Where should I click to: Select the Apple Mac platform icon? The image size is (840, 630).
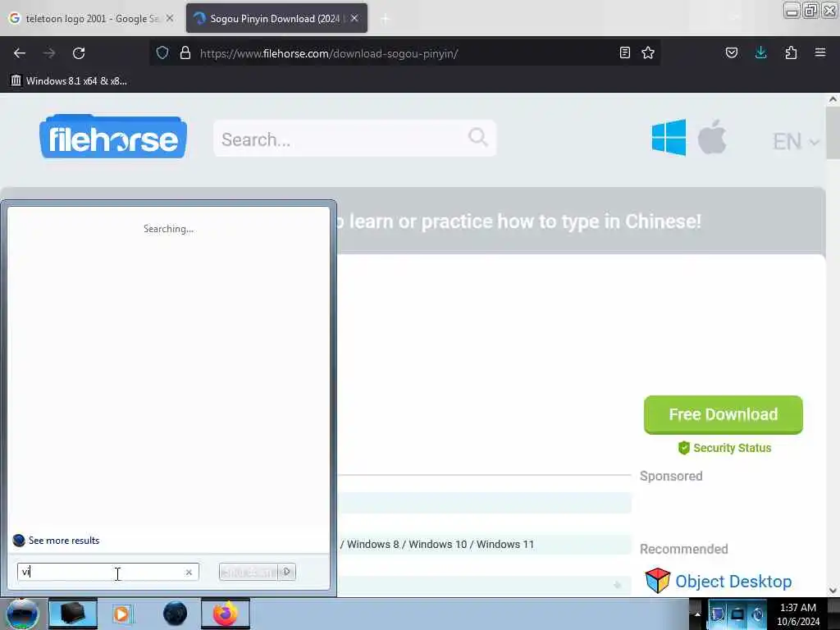(x=712, y=137)
